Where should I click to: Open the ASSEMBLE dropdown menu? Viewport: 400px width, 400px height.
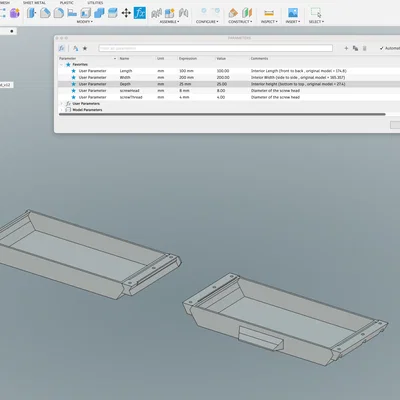(169, 22)
